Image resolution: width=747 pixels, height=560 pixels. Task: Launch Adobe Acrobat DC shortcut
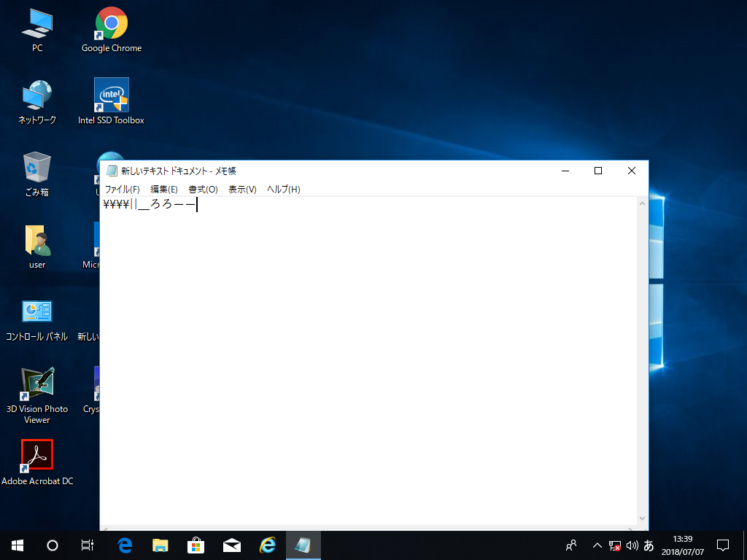(x=36, y=455)
